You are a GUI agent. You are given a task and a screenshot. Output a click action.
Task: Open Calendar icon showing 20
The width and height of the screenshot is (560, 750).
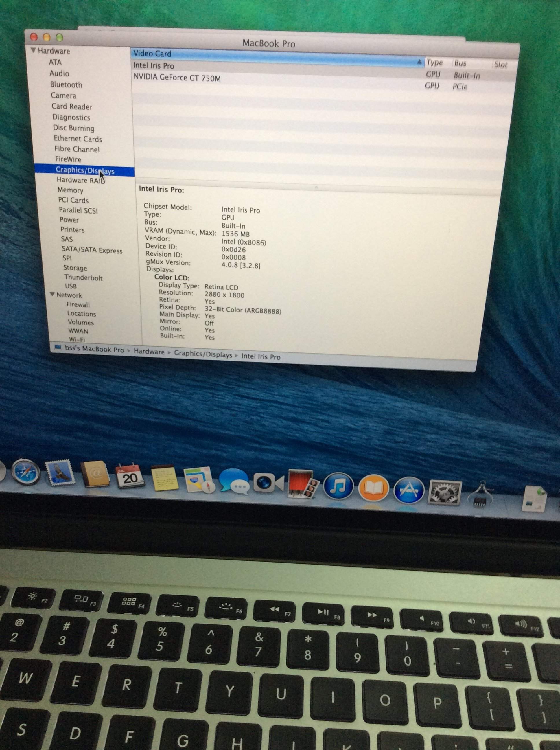click(130, 476)
